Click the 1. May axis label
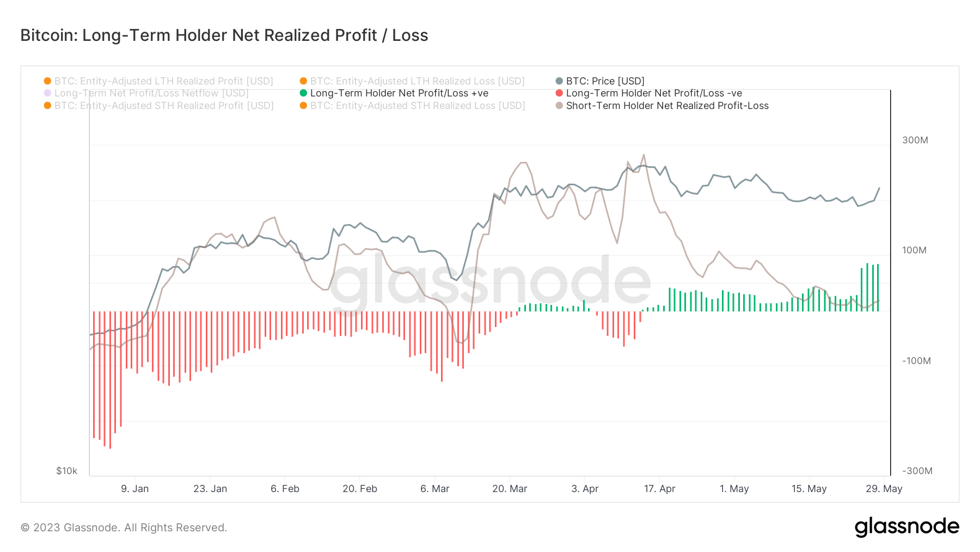This screenshot has width=980, height=552. tap(734, 489)
